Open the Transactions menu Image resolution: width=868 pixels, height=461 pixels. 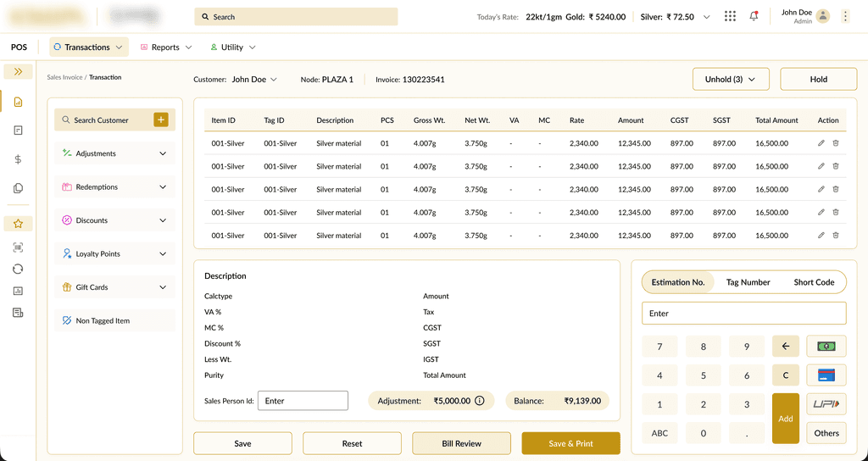[88, 47]
